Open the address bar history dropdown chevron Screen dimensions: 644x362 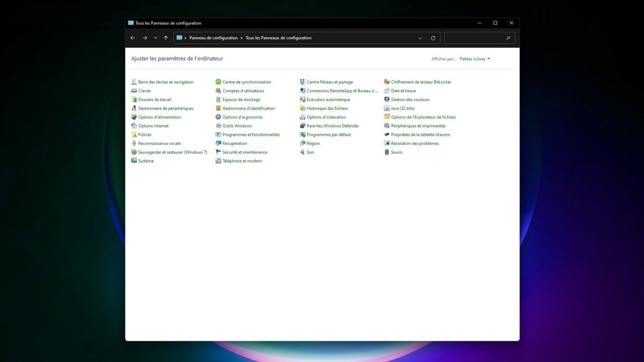pyautogui.click(x=420, y=38)
